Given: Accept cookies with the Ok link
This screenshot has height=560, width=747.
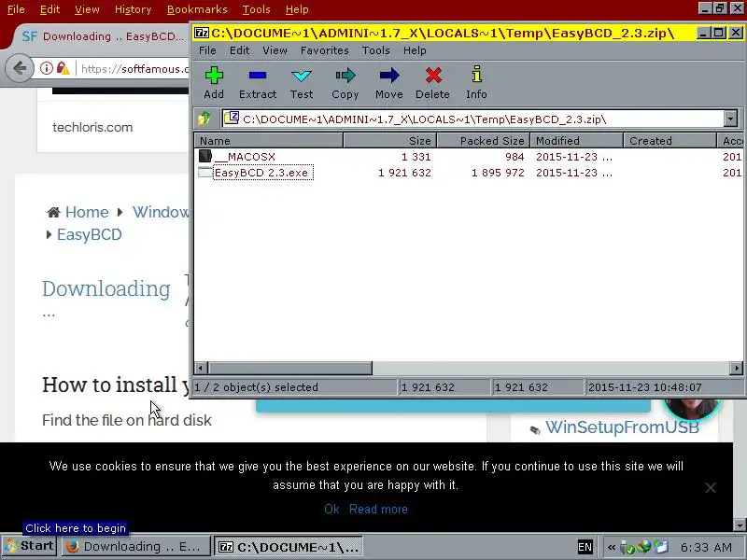Looking at the screenshot, I should point(331,509).
